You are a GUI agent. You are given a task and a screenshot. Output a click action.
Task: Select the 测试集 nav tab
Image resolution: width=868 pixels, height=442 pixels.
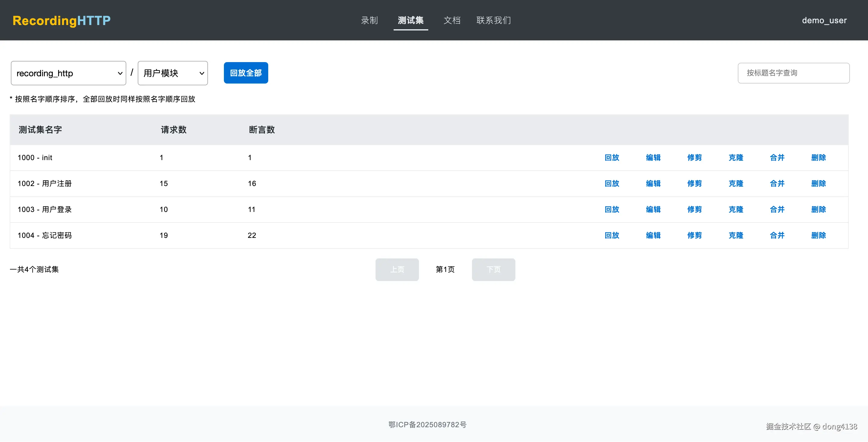pos(410,20)
